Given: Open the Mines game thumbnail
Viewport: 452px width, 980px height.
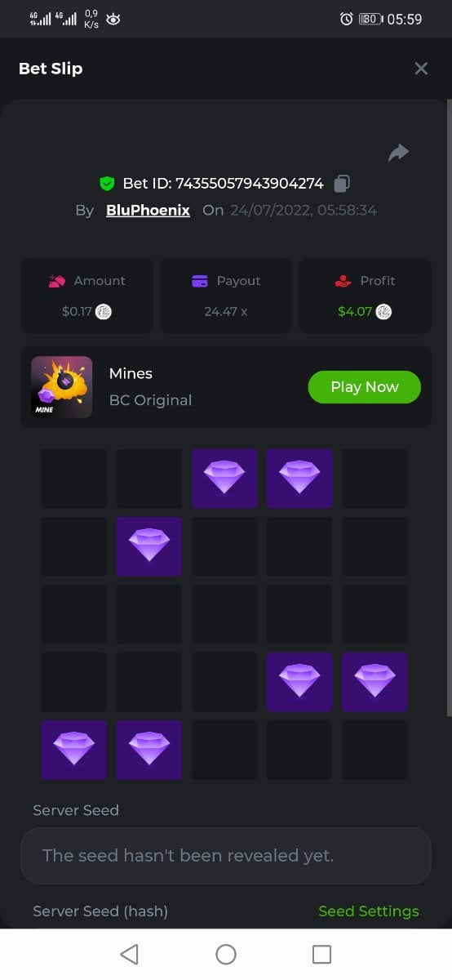Looking at the screenshot, I should 62,387.
